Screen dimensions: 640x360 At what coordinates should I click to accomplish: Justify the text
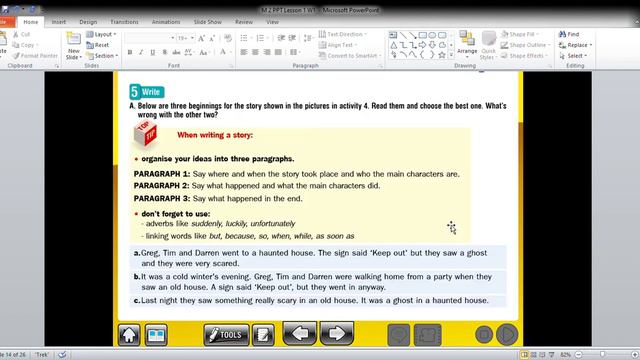pos(278,52)
